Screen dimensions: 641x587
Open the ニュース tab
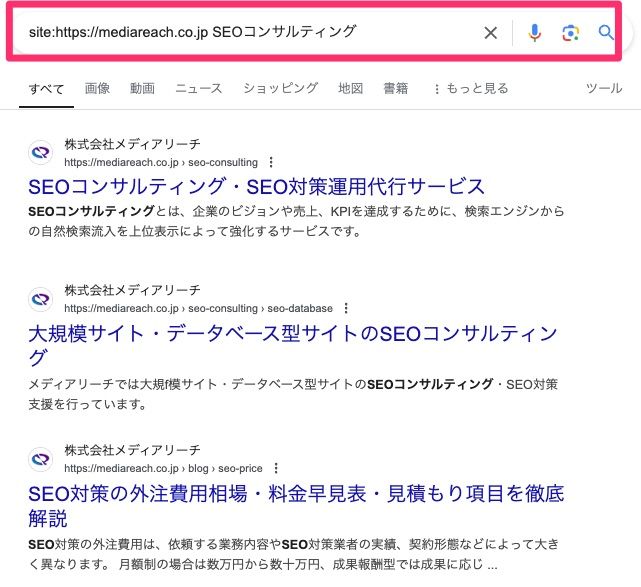tap(199, 88)
